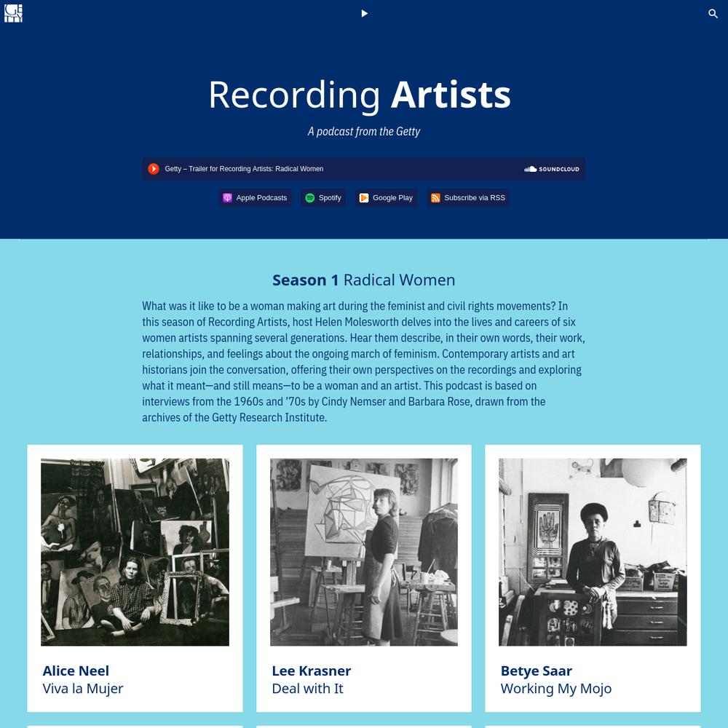
Task: Open the Alice Neel episode title
Action: (x=83, y=680)
